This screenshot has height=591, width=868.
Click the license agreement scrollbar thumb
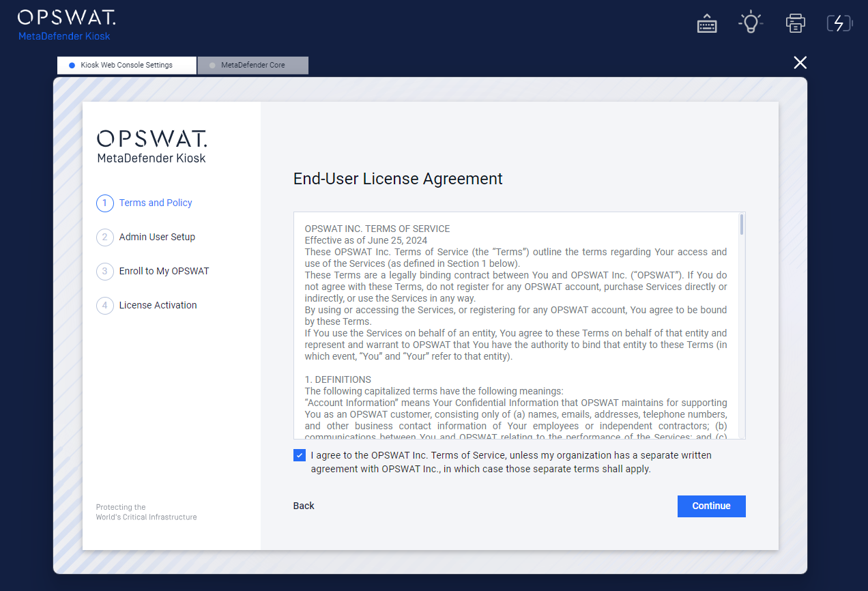click(x=742, y=225)
